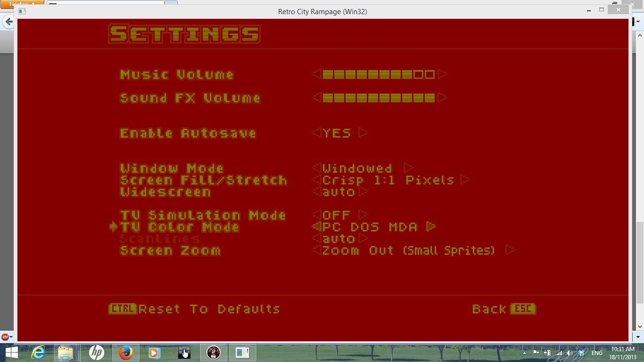Decrease Music Volume with left arrow

[316, 74]
